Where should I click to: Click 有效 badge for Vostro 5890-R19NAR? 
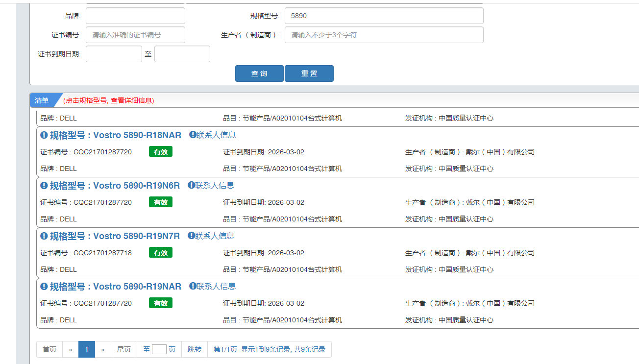(x=161, y=303)
